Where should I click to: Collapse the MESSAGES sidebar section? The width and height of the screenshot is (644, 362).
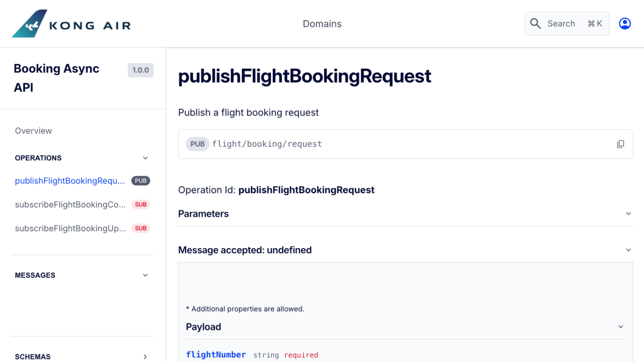coord(145,275)
